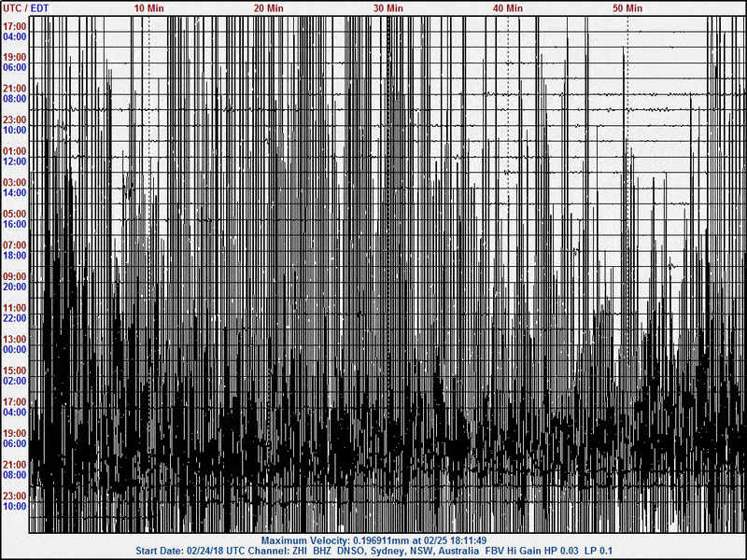Click the 20:00 EDT row label
747x560 pixels.
tap(15, 287)
